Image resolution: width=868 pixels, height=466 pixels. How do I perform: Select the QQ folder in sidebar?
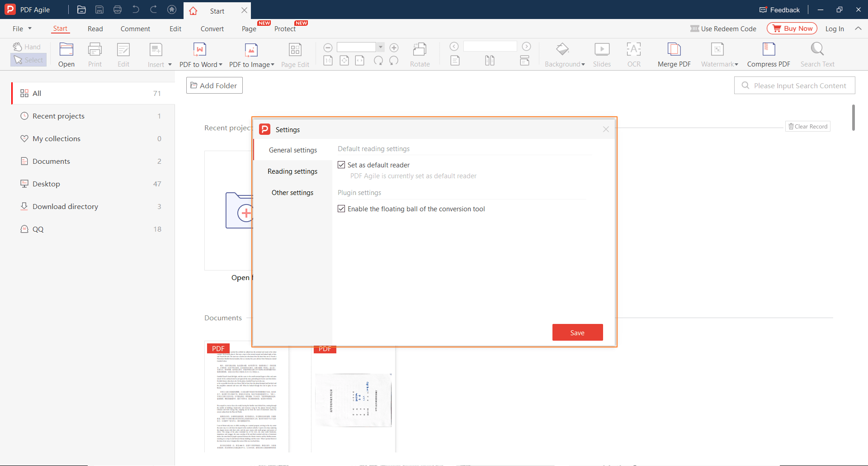coord(93,229)
